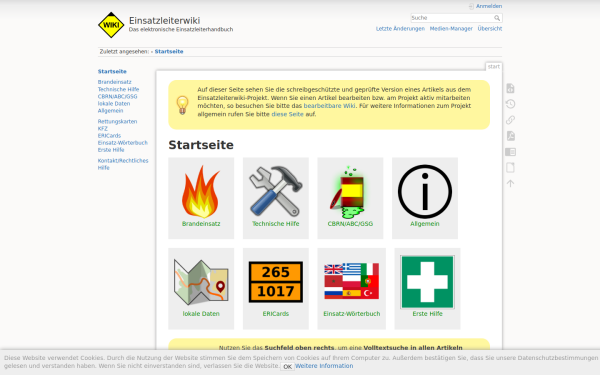The width and height of the screenshot is (600, 375).
Task: Open the Übersicht sitemap link
Action: (x=489, y=29)
